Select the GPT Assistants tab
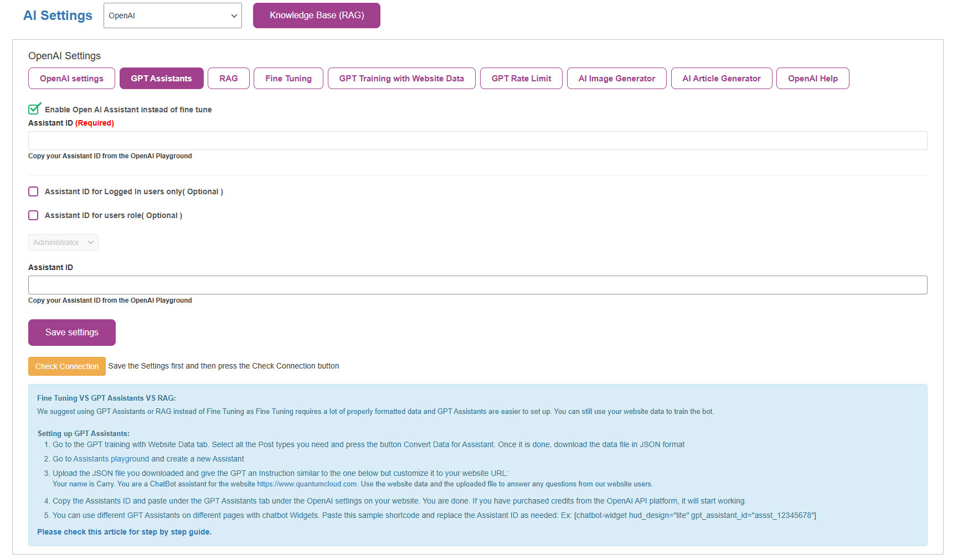953x560 pixels. tap(161, 79)
